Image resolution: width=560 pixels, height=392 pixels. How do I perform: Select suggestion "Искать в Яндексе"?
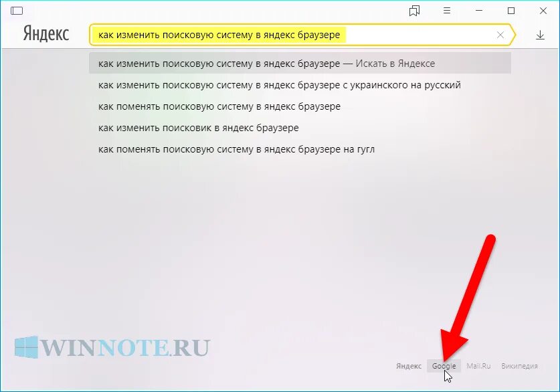click(300, 63)
